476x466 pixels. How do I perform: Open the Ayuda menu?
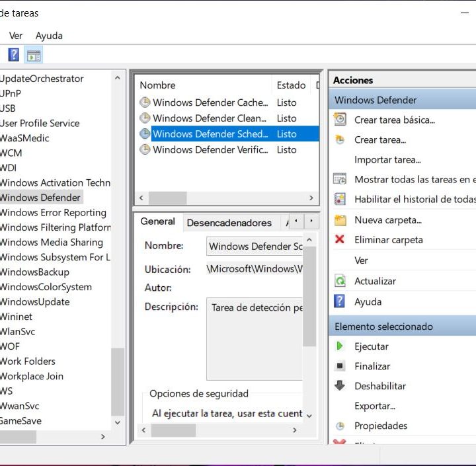click(49, 36)
